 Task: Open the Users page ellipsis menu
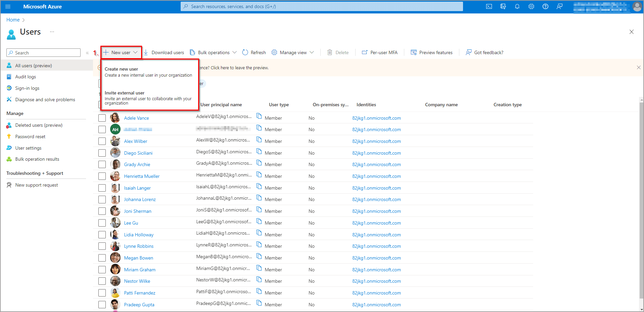click(52, 32)
